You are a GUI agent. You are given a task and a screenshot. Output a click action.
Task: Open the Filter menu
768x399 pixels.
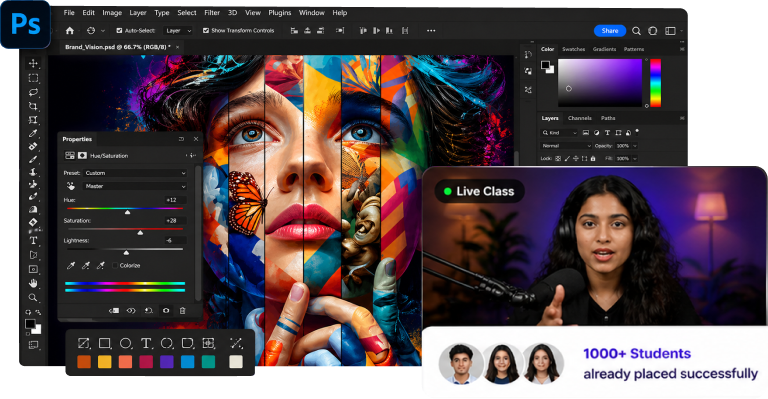212,13
